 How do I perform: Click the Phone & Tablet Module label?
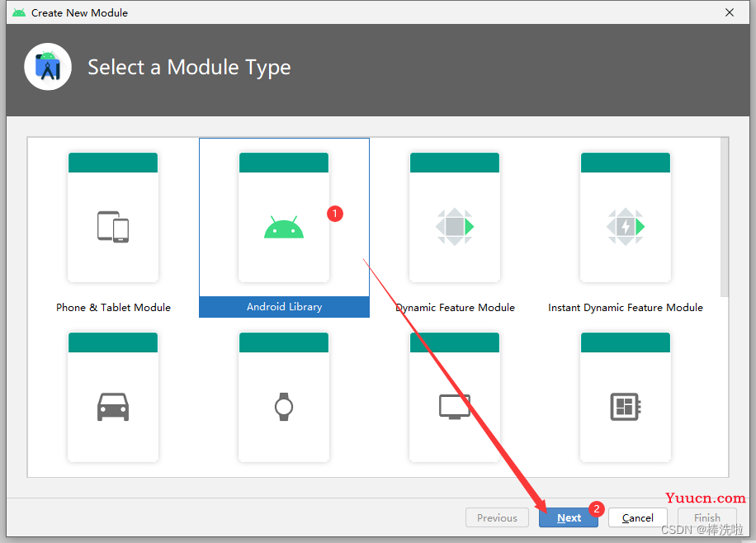[x=113, y=307]
